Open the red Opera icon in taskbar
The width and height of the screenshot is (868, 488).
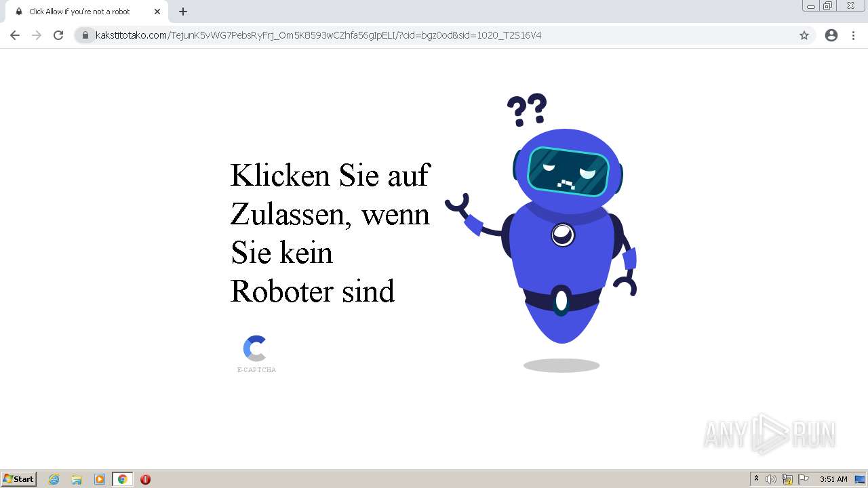145,479
